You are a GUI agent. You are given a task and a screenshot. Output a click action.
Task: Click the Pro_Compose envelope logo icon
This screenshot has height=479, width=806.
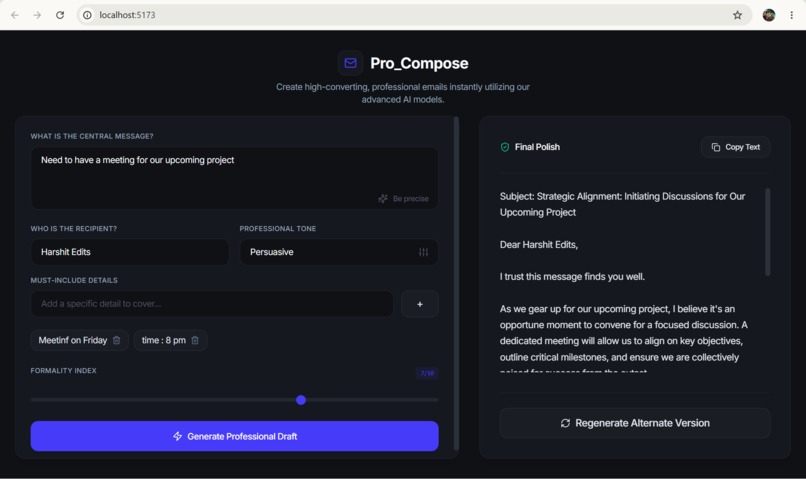click(351, 63)
